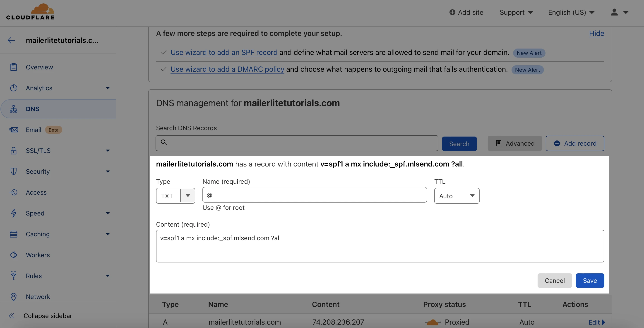This screenshot has width=644, height=328.
Task: Click the back arrow beside the domain name
Action: [11, 40]
